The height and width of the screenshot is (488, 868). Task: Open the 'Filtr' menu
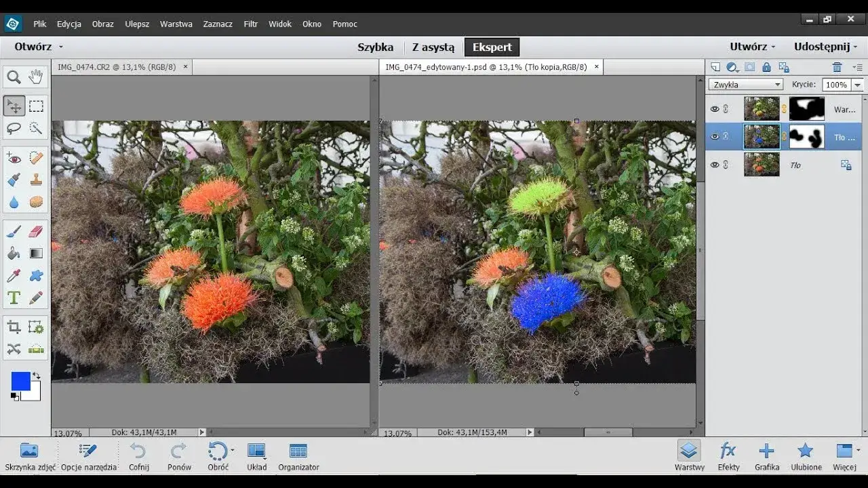click(x=250, y=24)
